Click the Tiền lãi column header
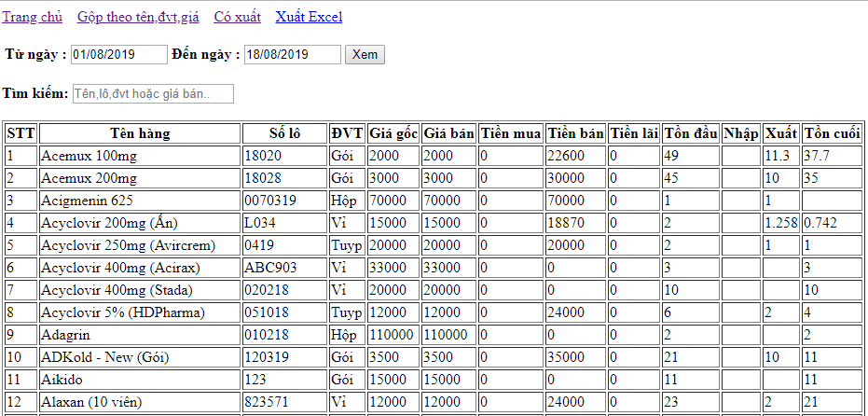868x416 pixels. tap(634, 133)
